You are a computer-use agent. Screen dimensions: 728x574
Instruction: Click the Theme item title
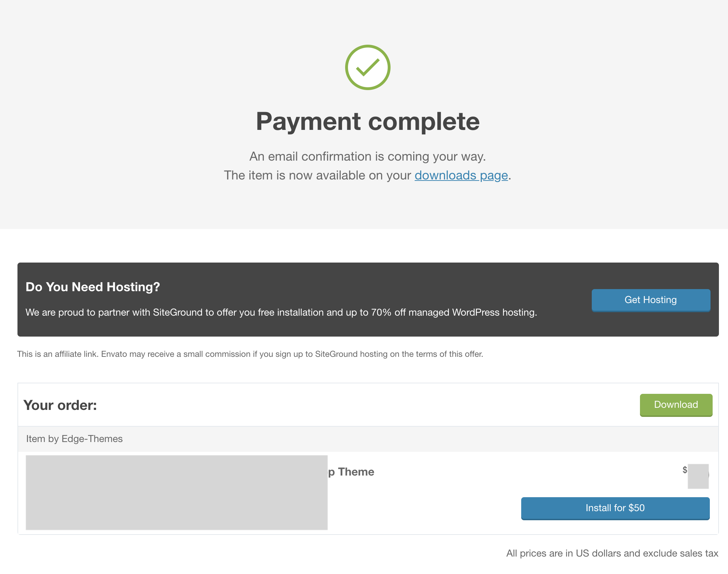point(351,472)
